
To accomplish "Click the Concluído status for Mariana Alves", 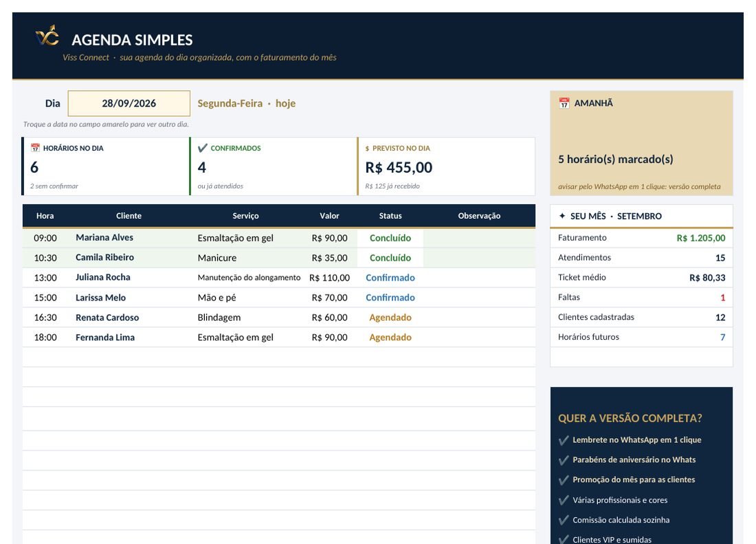I will [x=390, y=238].
